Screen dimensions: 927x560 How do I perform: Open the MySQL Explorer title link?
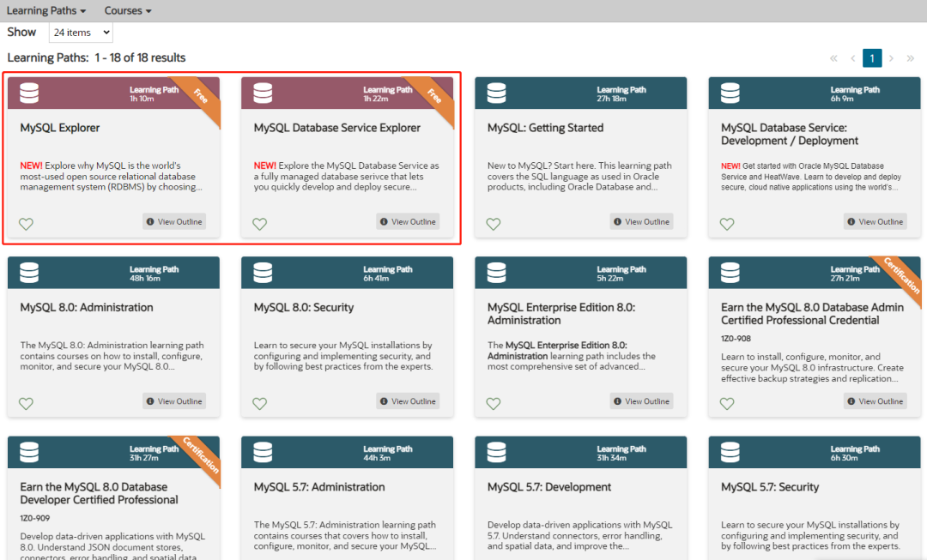point(60,128)
